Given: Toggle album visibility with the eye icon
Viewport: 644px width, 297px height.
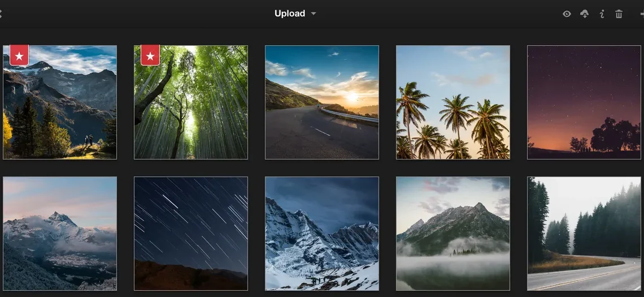Looking at the screenshot, I should pos(567,14).
